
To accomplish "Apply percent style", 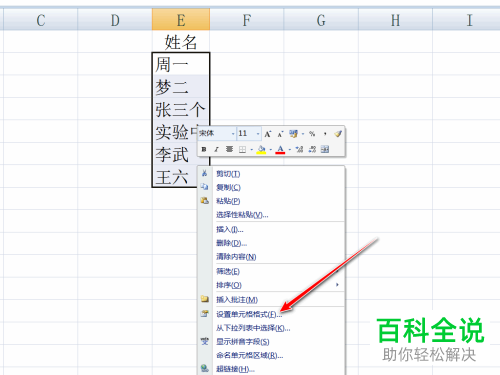I will coord(312,134).
